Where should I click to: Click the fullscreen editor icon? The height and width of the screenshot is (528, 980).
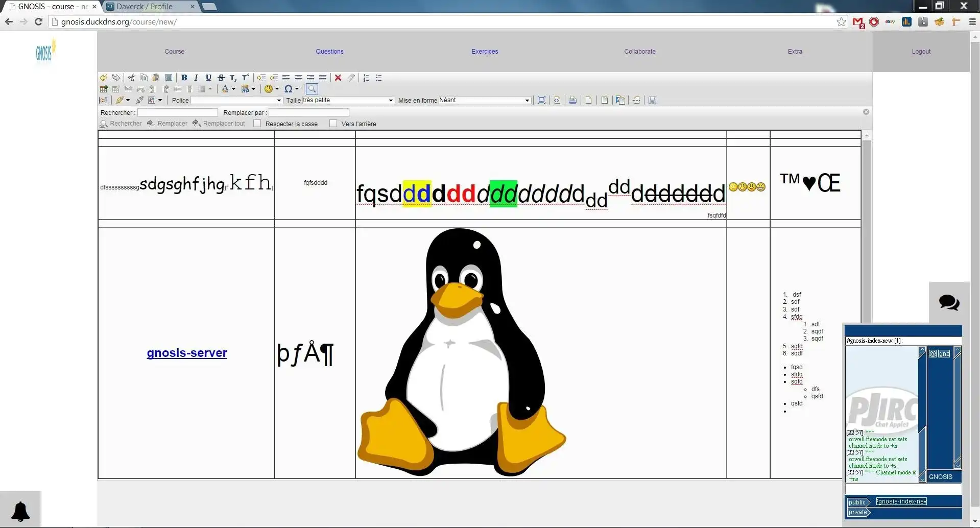(x=541, y=100)
